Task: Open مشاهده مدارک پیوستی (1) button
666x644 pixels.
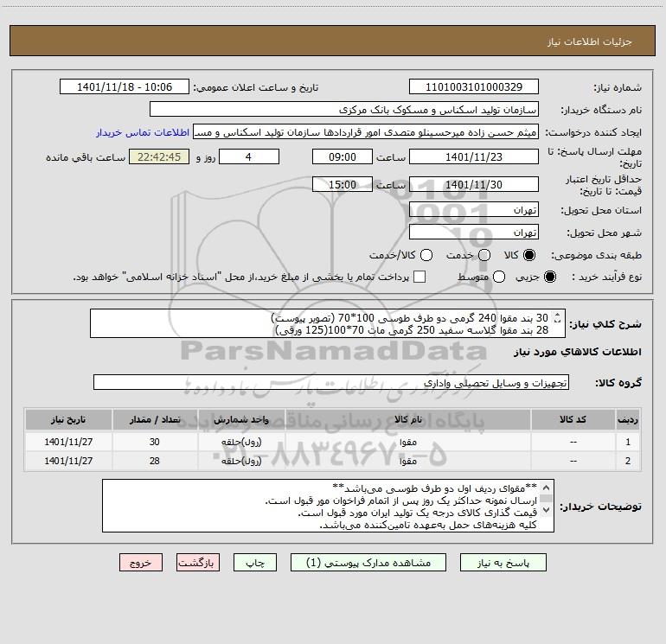Action: 368,563
